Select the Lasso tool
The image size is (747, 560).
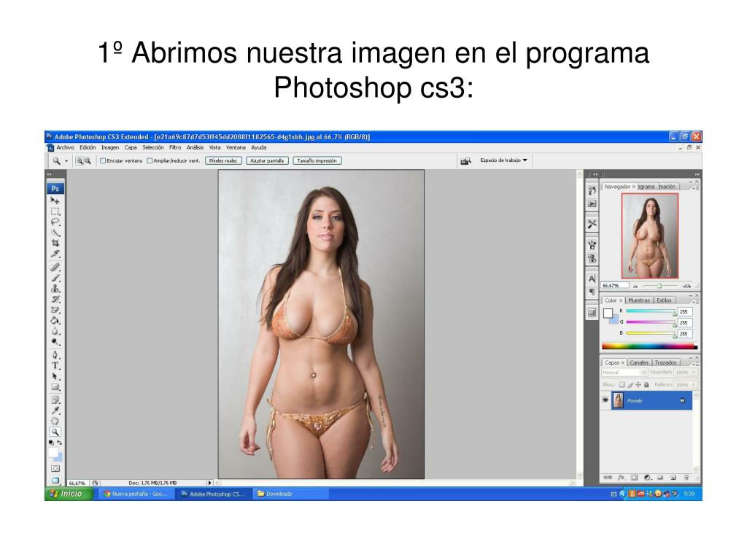coord(55,222)
